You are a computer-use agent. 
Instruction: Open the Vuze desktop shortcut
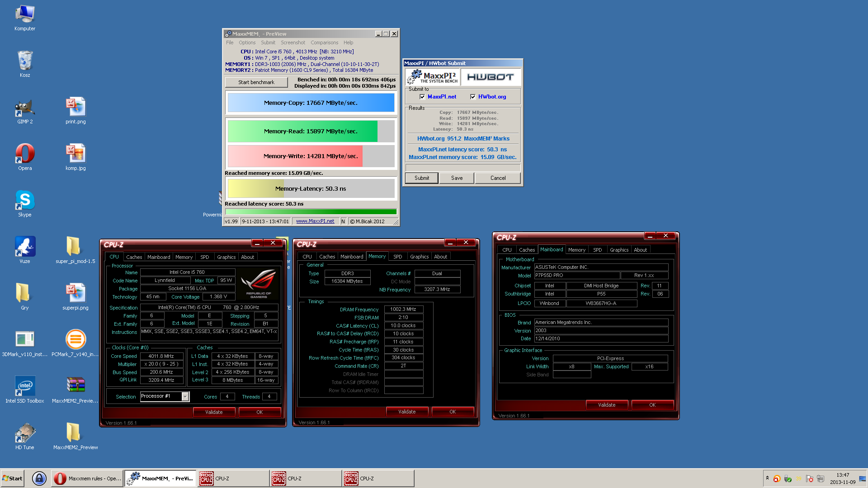pos(25,250)
